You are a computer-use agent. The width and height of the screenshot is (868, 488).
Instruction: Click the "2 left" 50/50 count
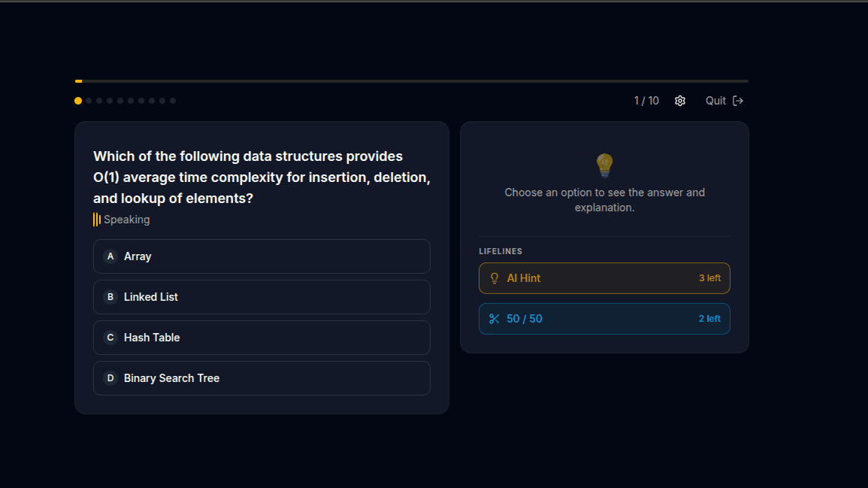(709, 319)
